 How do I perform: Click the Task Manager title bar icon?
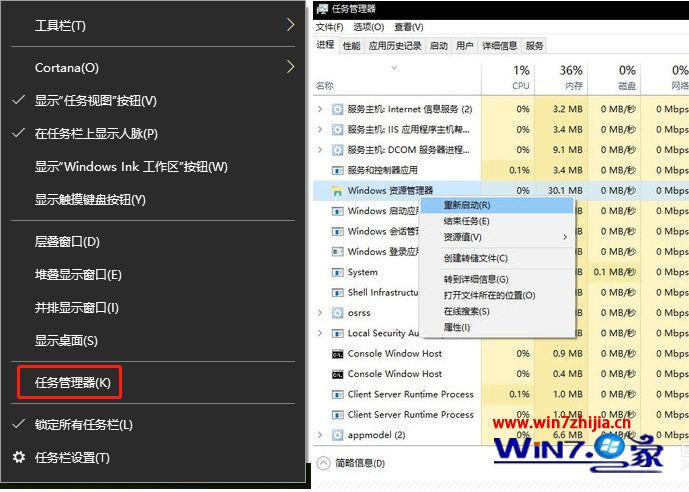[x=323, y=9]
